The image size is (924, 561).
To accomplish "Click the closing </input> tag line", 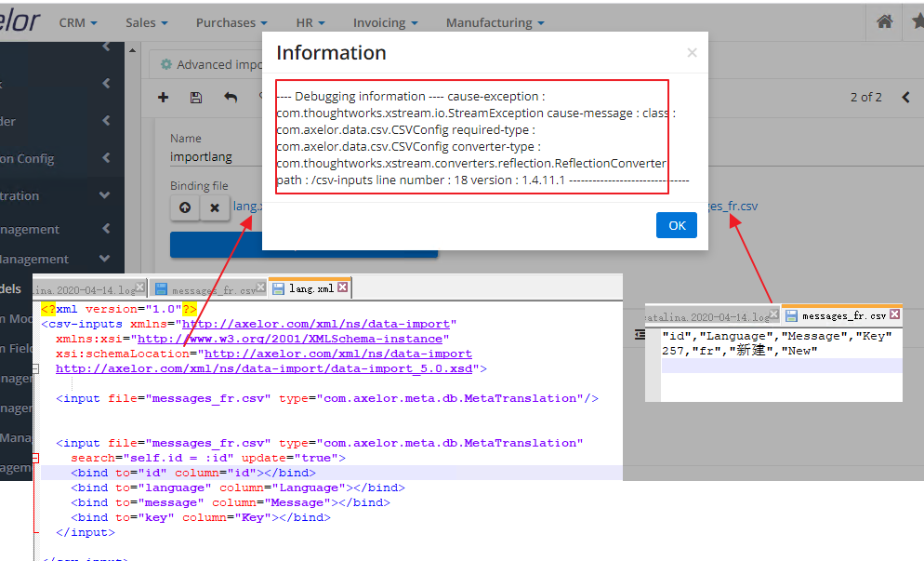I will [86, 532].
